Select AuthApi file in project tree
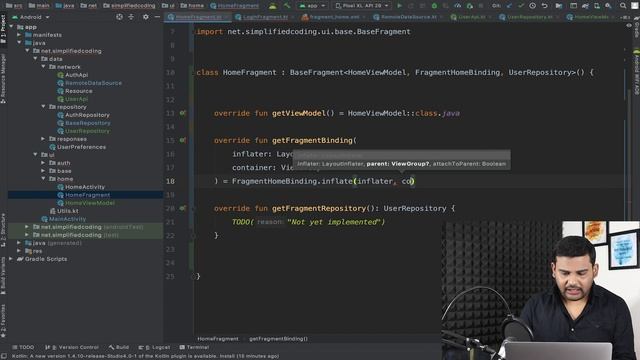The image size is (640, 360). tap(76, 75)
